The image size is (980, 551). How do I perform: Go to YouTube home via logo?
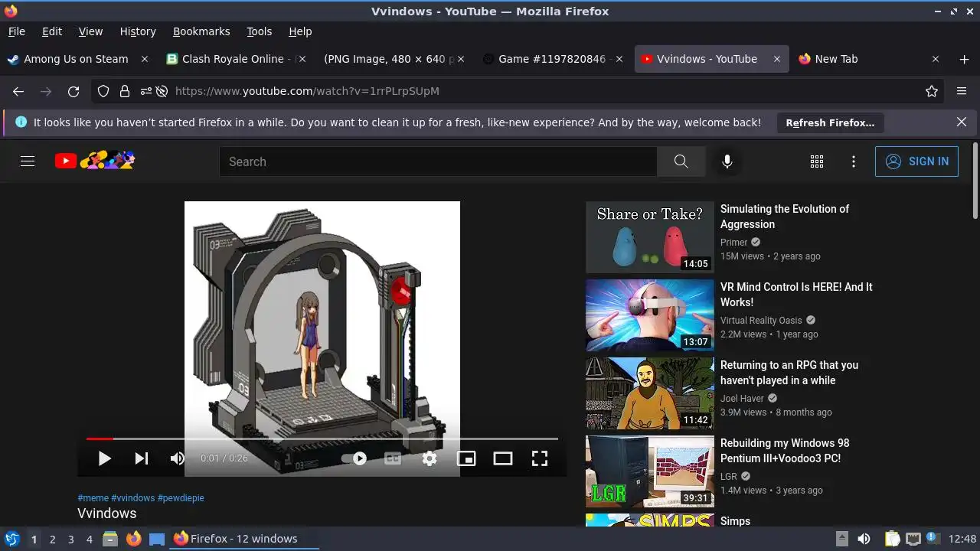95,161
